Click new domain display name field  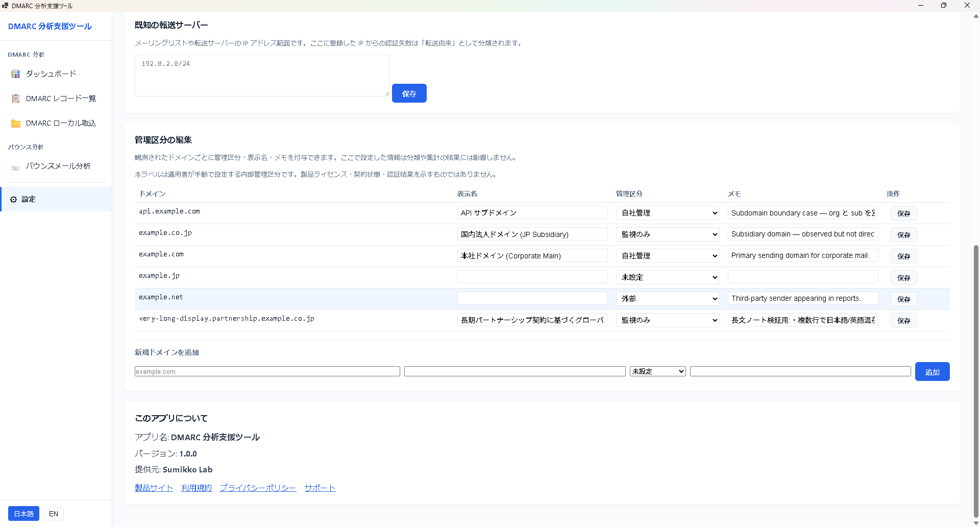[x=514, y=371]
